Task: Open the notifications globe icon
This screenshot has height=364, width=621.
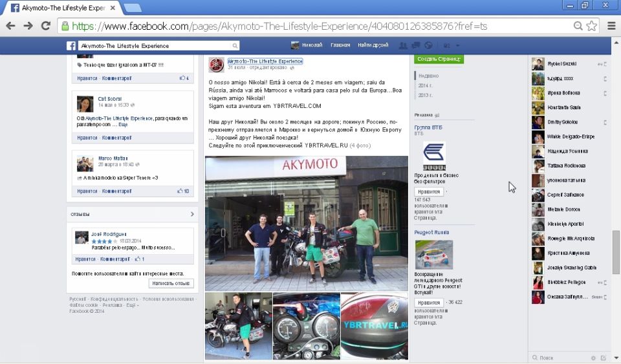Action: click(428, 45)
